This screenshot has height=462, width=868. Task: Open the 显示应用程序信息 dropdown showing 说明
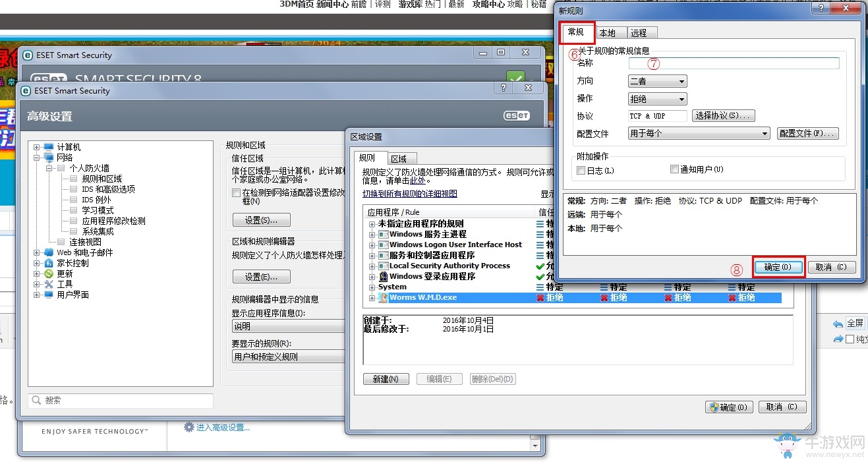coord(288,326)
